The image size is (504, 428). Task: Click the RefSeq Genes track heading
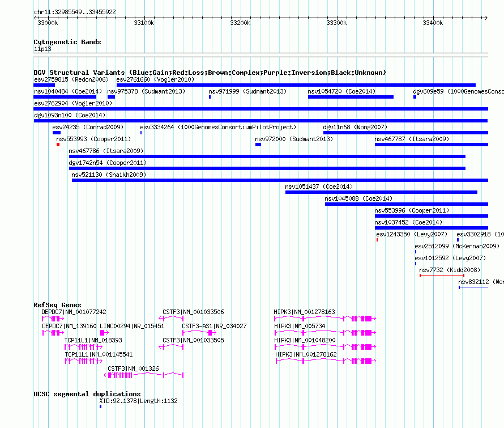click(x=57, y=305)
